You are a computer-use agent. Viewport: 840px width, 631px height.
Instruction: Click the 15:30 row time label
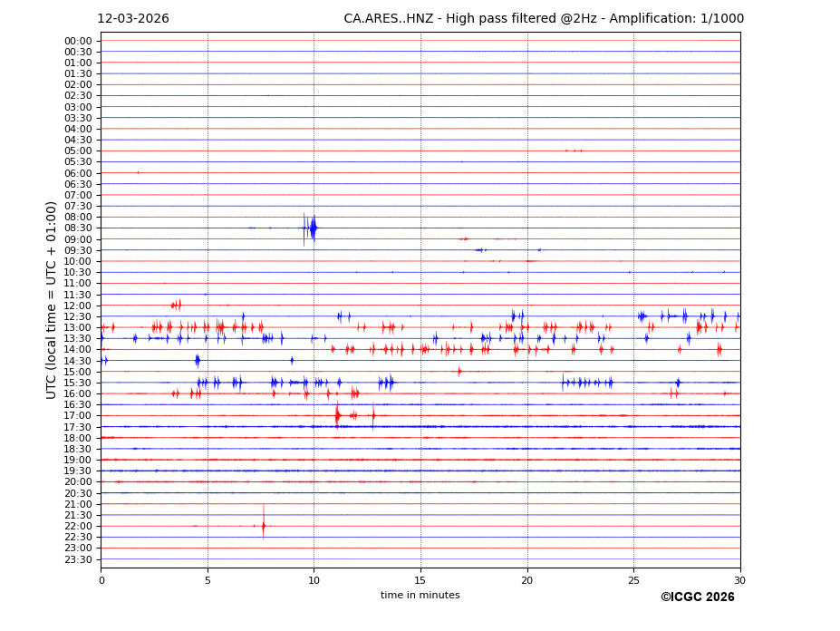(78, 383)
